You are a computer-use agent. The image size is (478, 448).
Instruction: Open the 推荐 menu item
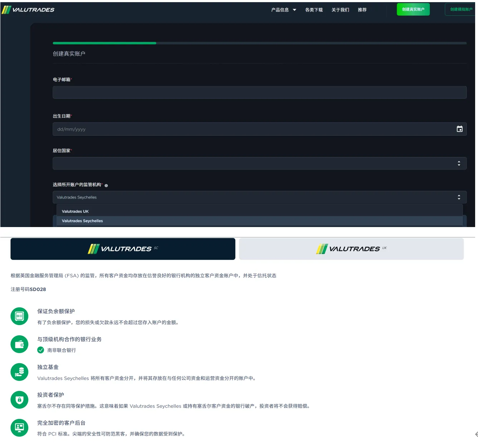click(362, 10)
